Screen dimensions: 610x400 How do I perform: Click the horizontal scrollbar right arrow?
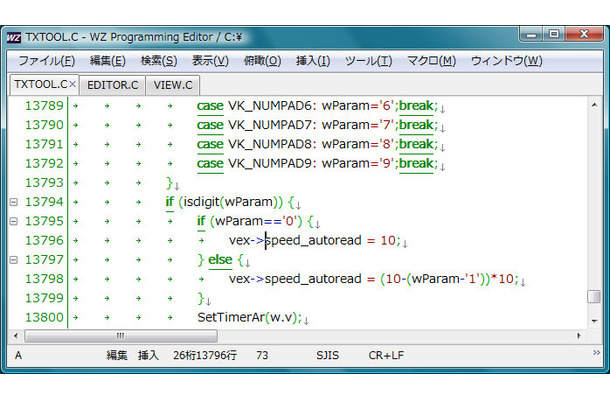coord(578,336)
